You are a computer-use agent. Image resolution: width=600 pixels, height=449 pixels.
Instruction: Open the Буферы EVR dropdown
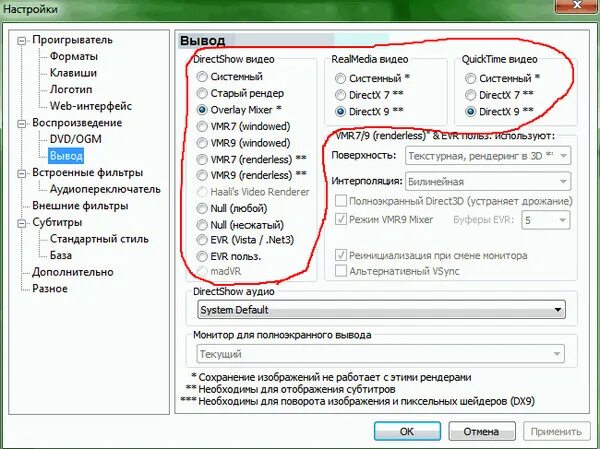point(546,220)
